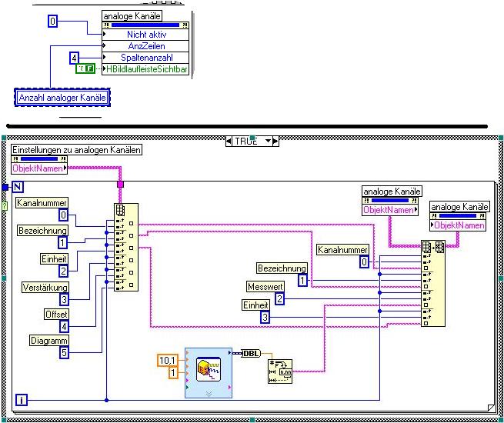The image size is (504, 423).
Task: Select the Replace Array Subset function node
Action: tap(433, 283)
